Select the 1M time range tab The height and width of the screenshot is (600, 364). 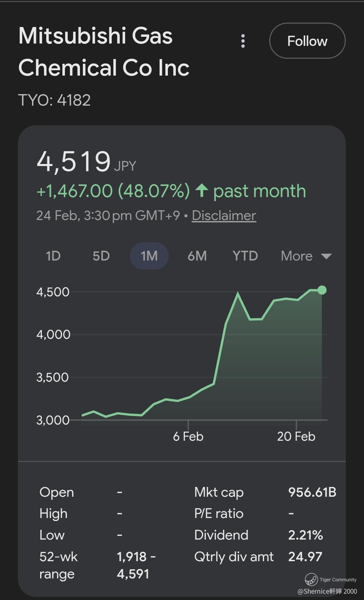point(149,256)
